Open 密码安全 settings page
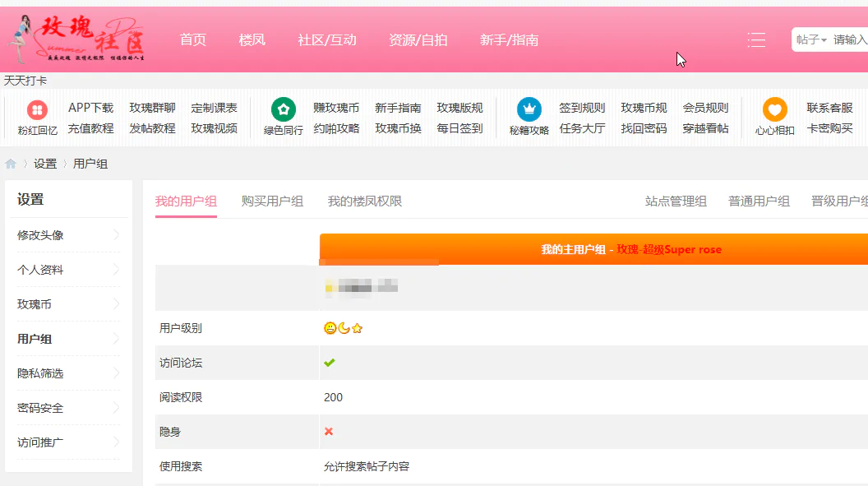868x486 pixels. 40,408
